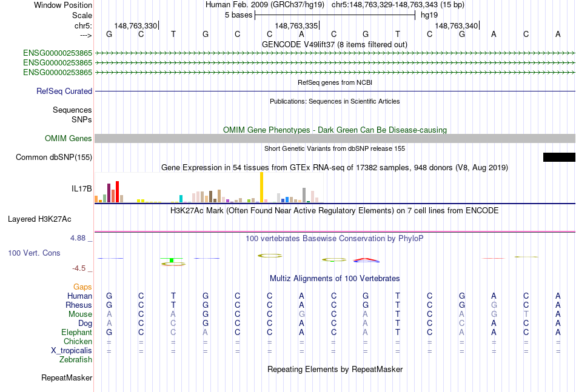Click the cyan bar in IL17B chart
This screenshot has width=576, height=392.
181,199
